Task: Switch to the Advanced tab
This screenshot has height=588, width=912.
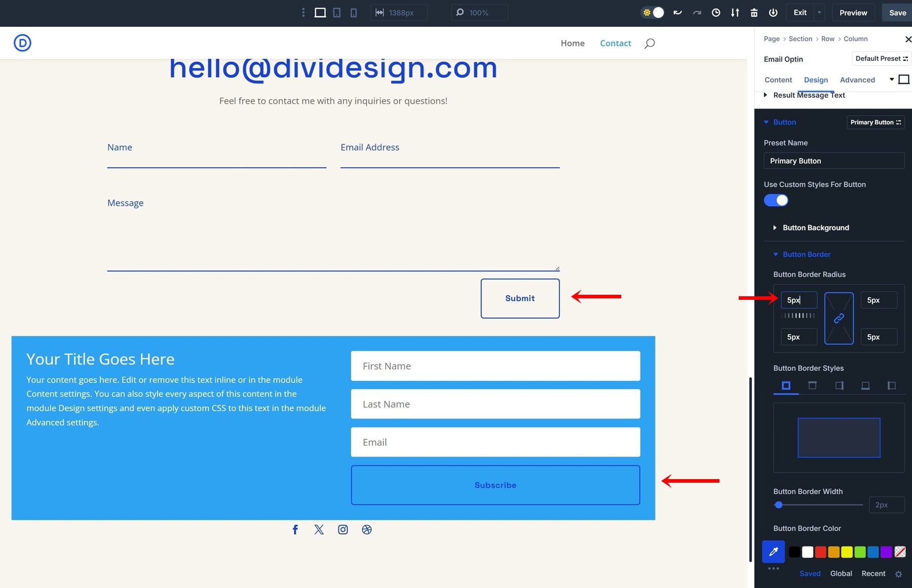Action: click(857, 80)
